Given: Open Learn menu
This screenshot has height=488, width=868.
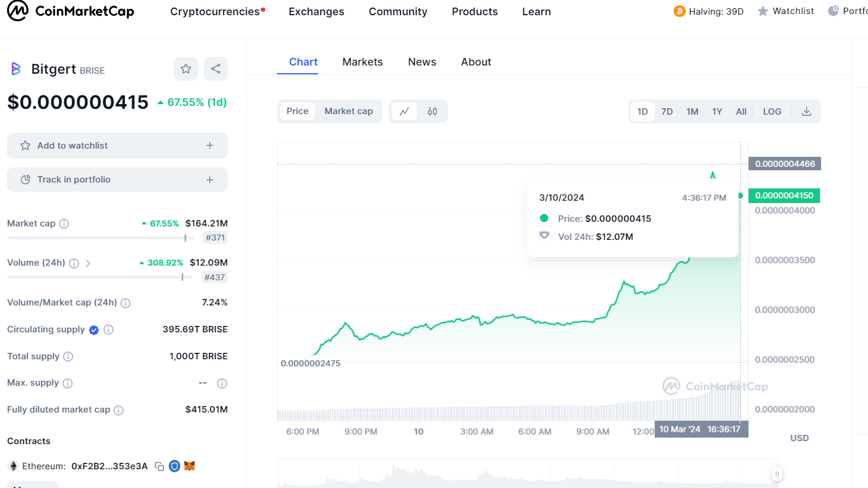Looking at the screenshot, I should (x=536, y=12).
